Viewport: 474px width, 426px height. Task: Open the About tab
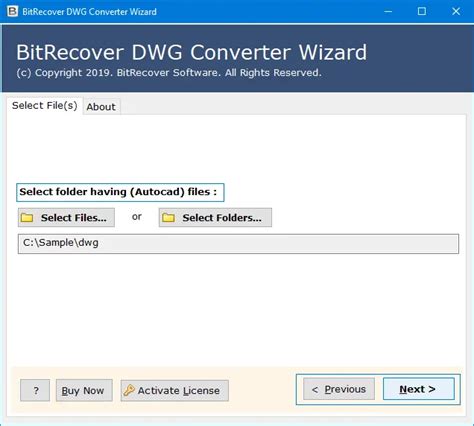(101, 107)
